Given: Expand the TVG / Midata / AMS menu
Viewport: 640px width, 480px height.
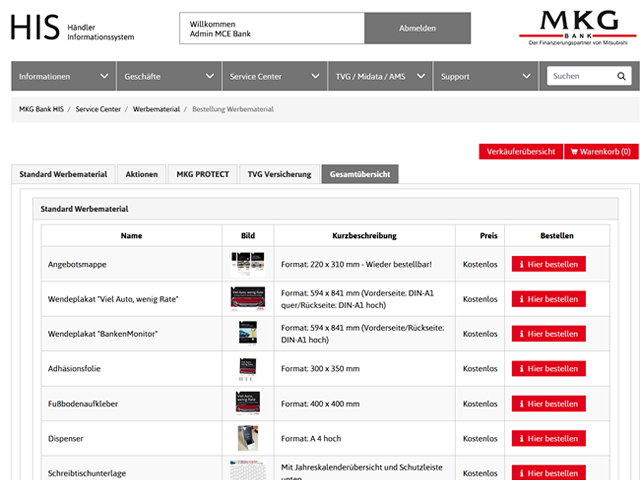Looking at the screenshot, I should pyautogui.click(x=380, y=76).
